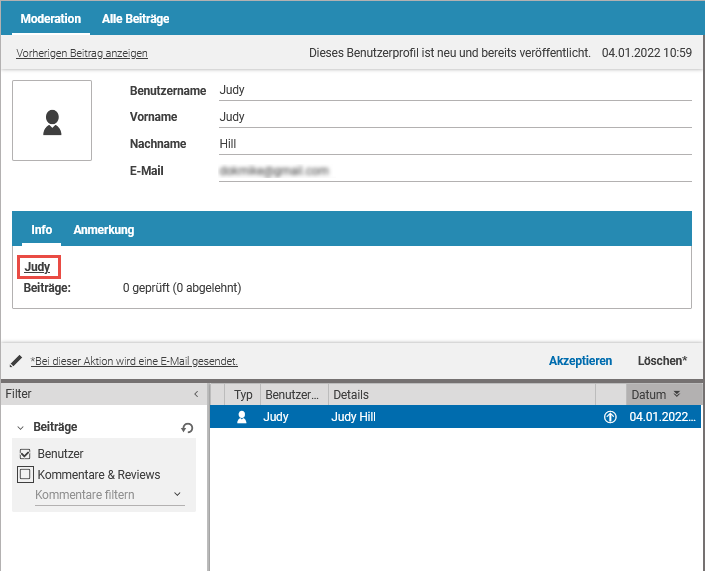This screenshot has height=571, width=705.
Task: Reset the Beiträge filter with the refresh icon
Action: tap(187, 428)
